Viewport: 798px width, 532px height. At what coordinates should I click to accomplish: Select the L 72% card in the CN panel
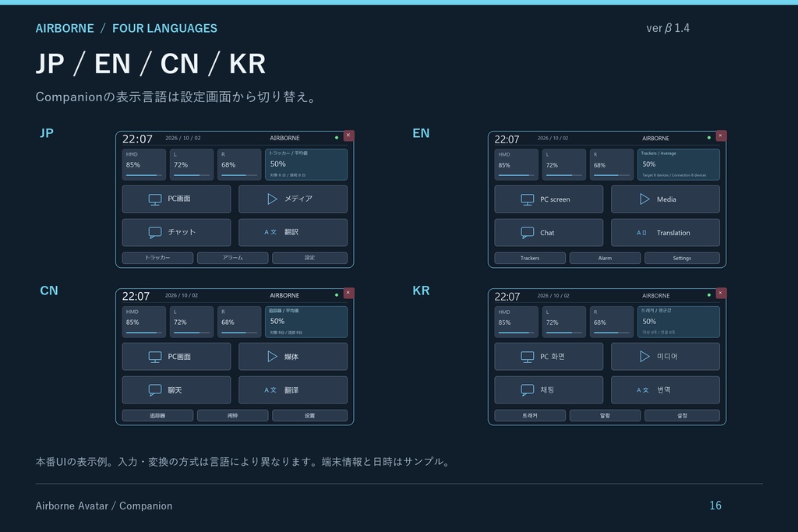(x=192, y=322)
